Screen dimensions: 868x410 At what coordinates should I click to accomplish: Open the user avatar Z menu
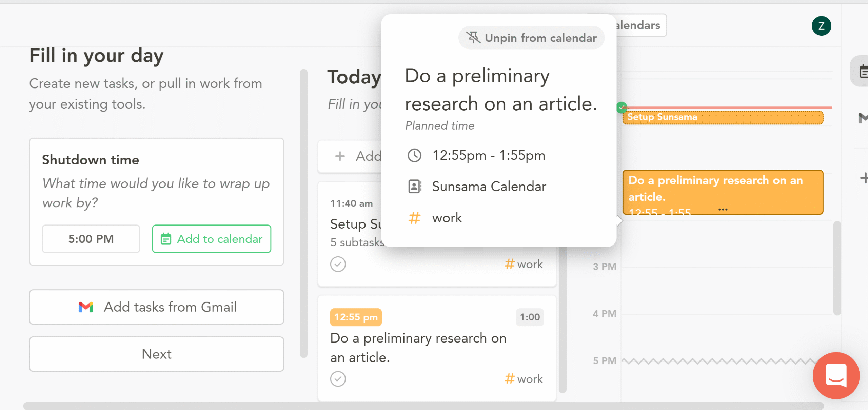(821, 26)
